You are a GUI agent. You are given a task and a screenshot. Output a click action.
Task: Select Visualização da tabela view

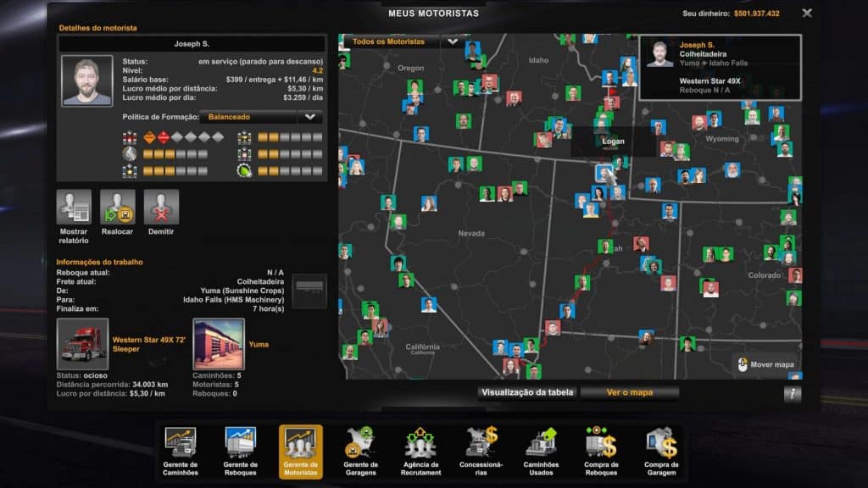(527, 392)
